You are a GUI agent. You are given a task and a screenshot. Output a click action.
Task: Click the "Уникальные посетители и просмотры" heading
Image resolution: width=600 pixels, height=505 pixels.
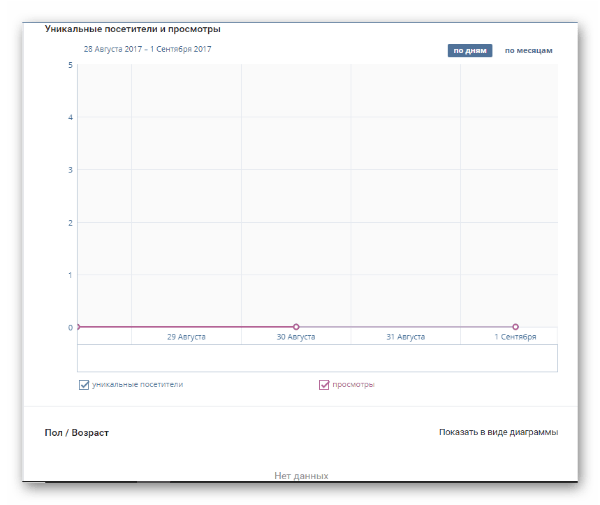pos(133,29)
